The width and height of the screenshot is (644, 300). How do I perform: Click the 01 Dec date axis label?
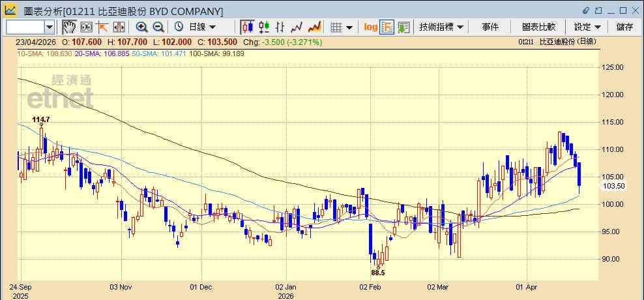(x=201, y=287)
